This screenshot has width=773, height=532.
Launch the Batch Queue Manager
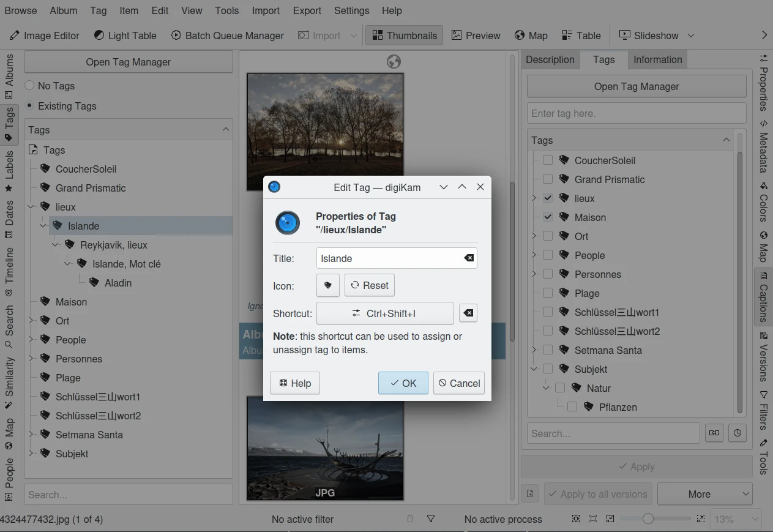click(x=227, y=36)
